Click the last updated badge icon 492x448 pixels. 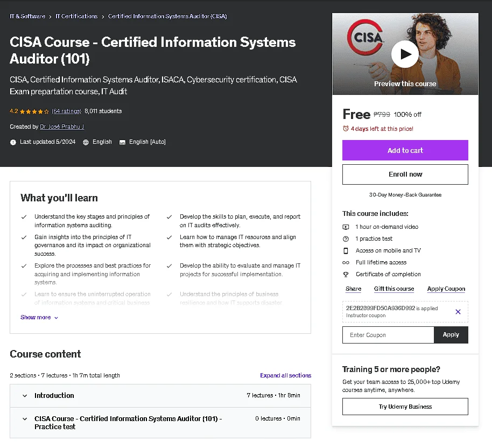(x=13, y=142)
